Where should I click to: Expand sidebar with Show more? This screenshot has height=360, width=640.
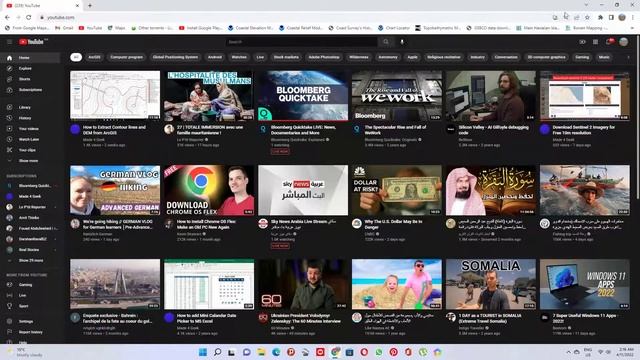click(31, 161)
